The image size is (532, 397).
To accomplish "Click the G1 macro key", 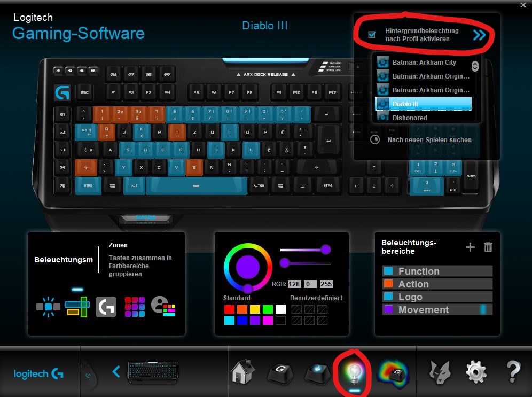I will pyautogui.click(x=62, y=115).
